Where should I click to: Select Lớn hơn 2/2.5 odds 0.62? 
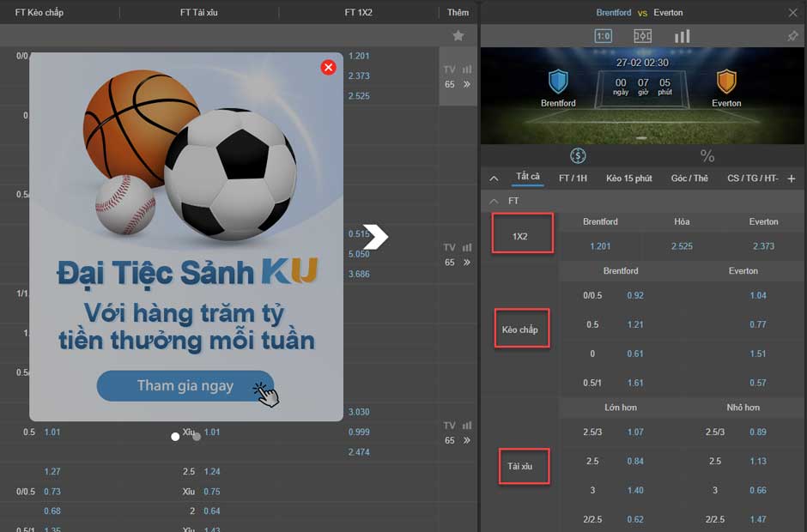635,520
